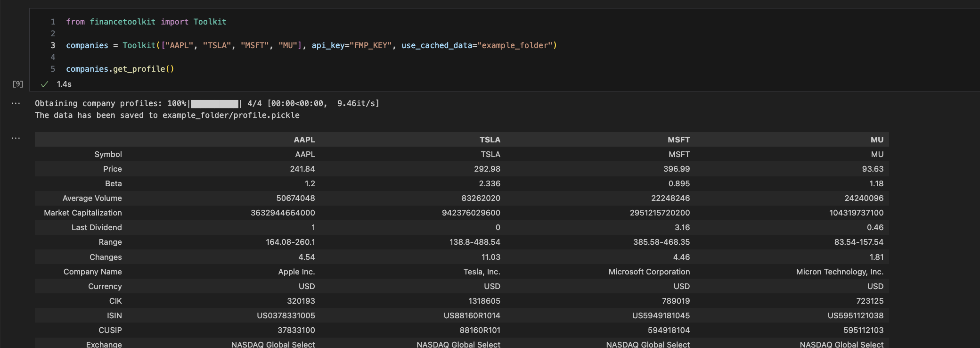980x348 pixels.
Task: Place cursor on code line 1 import statement
Action: point(146,22)
